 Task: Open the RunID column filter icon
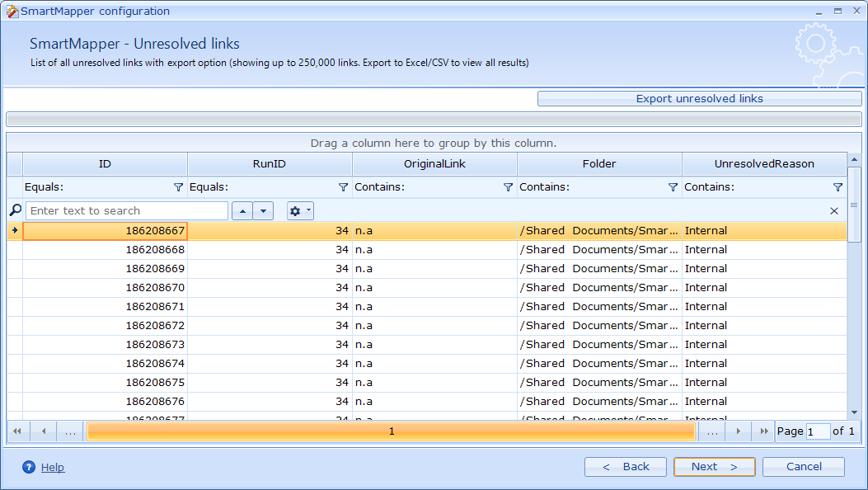343,187
